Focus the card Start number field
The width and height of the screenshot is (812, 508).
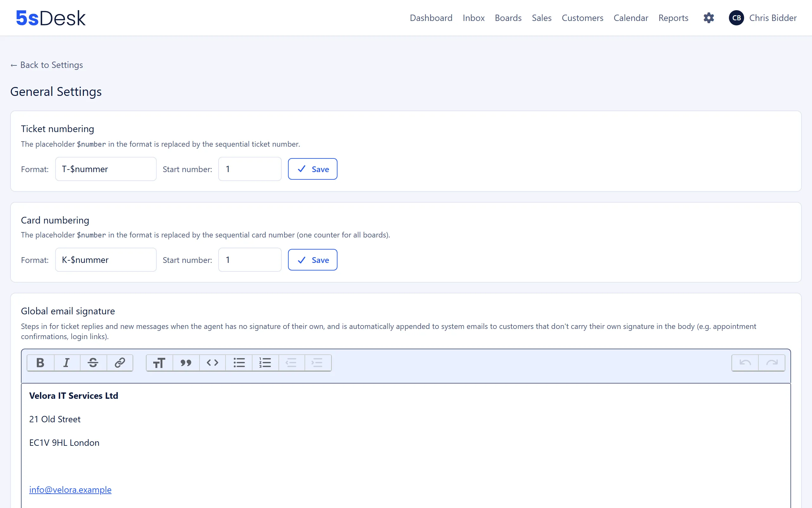tap(250, 260)
